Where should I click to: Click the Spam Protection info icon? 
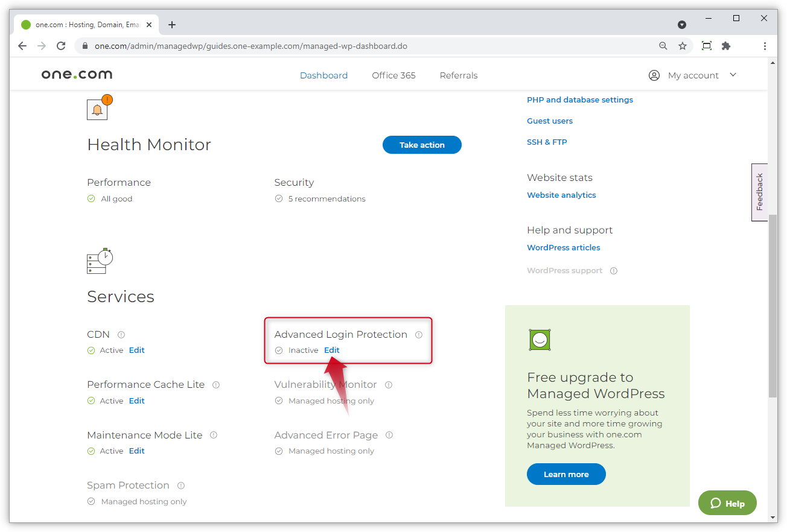click(x=180, y=485)
